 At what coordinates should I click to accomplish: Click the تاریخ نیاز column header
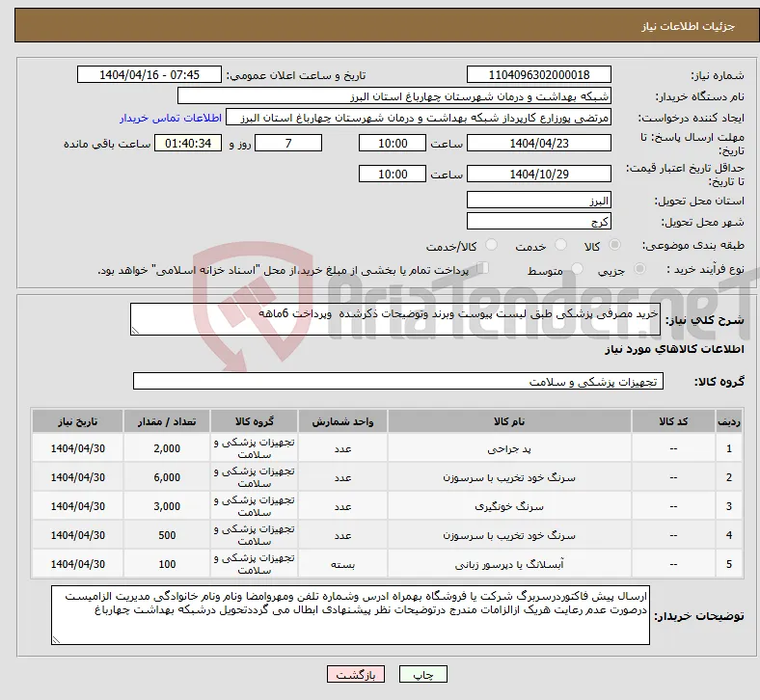pos(77,421)
